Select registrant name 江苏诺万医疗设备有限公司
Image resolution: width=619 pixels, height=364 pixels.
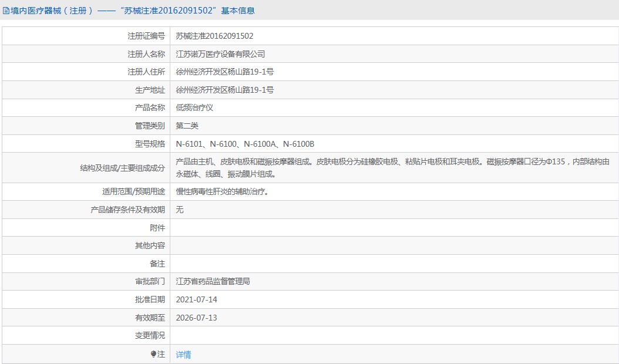(220, 54)
